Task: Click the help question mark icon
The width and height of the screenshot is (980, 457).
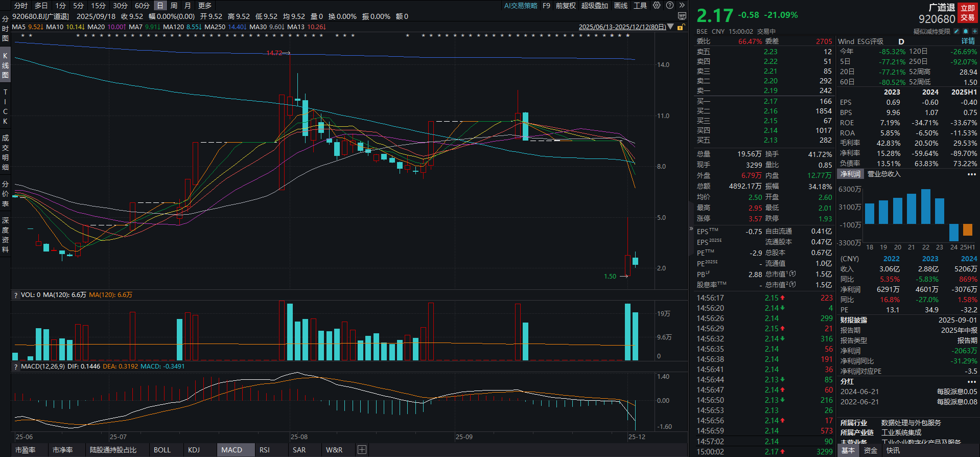Action: click(x=669, y=6)
